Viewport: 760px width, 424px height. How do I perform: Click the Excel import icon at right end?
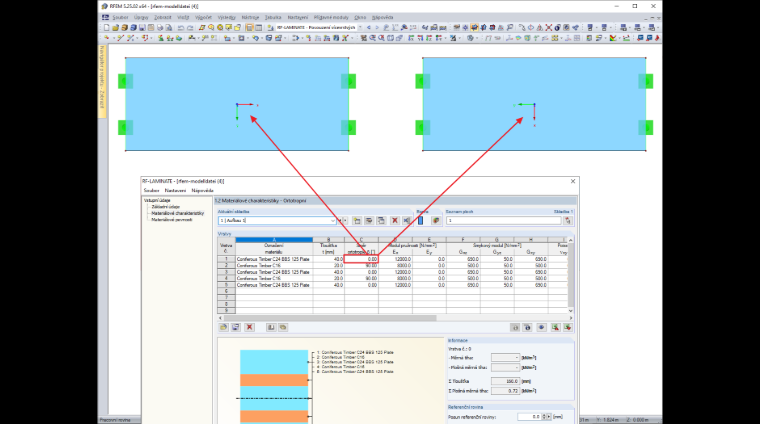(x=568, y=328)
